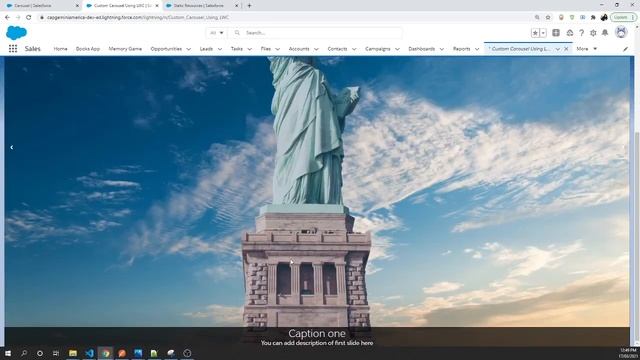Image resolution: width=640 pixels, height=360 pixels.
Task: Expand the Opportunities tab chevron
Action: (189, 49)
